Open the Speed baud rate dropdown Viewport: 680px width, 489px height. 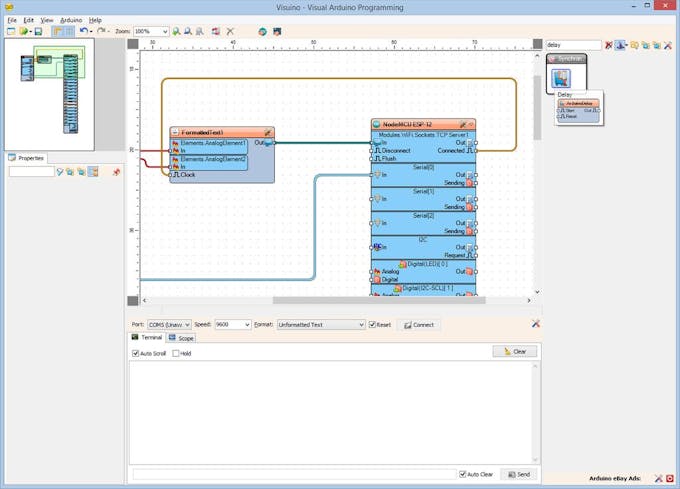(x=232, y=324)
